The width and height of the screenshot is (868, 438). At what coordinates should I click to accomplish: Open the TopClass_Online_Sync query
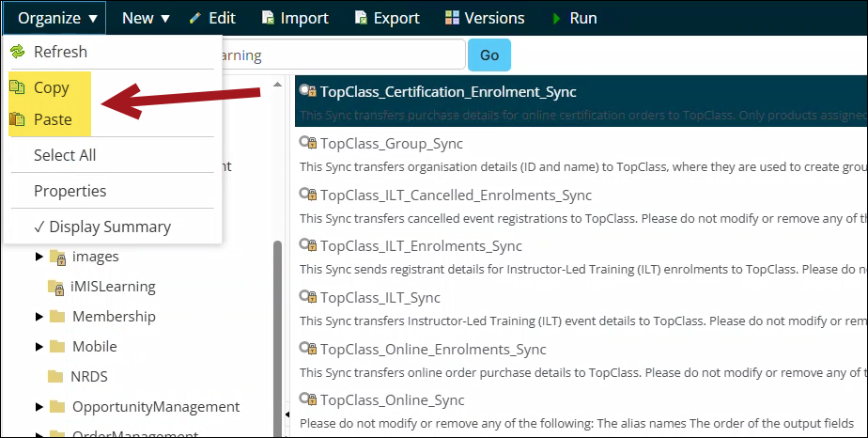tap(393, 400)
